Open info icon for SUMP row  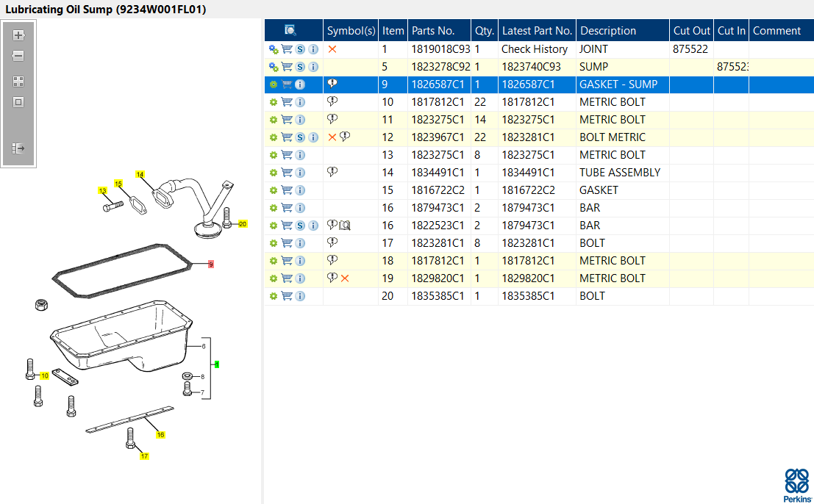pyautogui.click(x=313, y=67)
